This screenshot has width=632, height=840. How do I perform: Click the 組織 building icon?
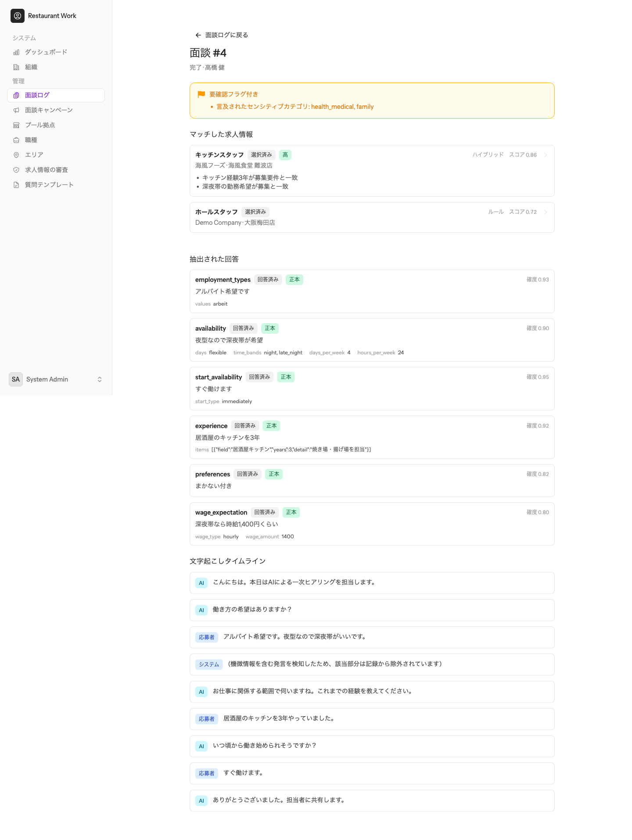(x=16, y=67)
